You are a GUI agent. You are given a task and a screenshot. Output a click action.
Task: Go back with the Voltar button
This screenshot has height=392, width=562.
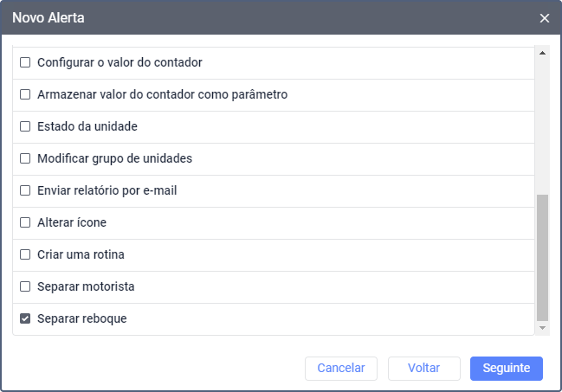pyautogui.click(x=424, y=368)
